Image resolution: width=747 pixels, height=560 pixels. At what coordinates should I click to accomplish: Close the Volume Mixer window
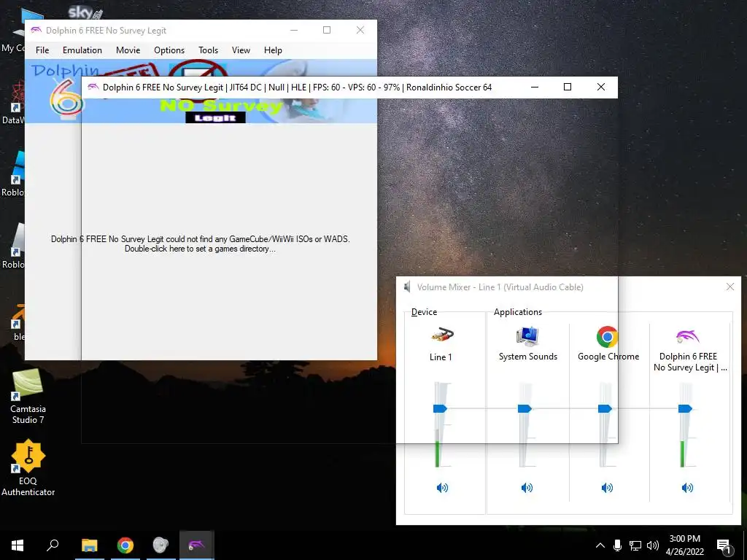point(729,287)
